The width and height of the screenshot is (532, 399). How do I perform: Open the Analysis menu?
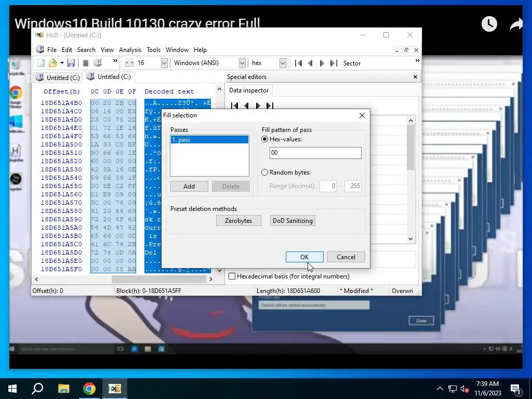pos(130,49)
